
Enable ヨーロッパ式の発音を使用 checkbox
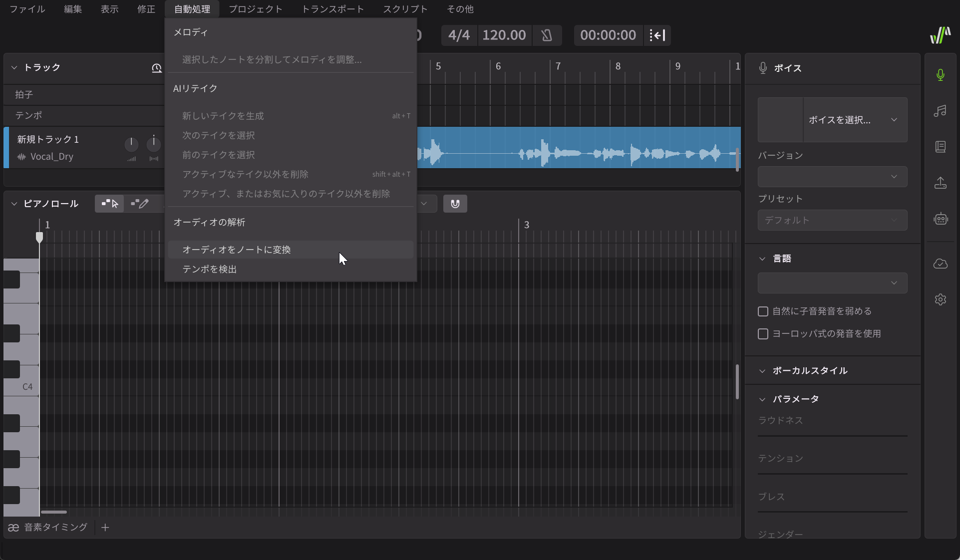click(x=763, y=334)
